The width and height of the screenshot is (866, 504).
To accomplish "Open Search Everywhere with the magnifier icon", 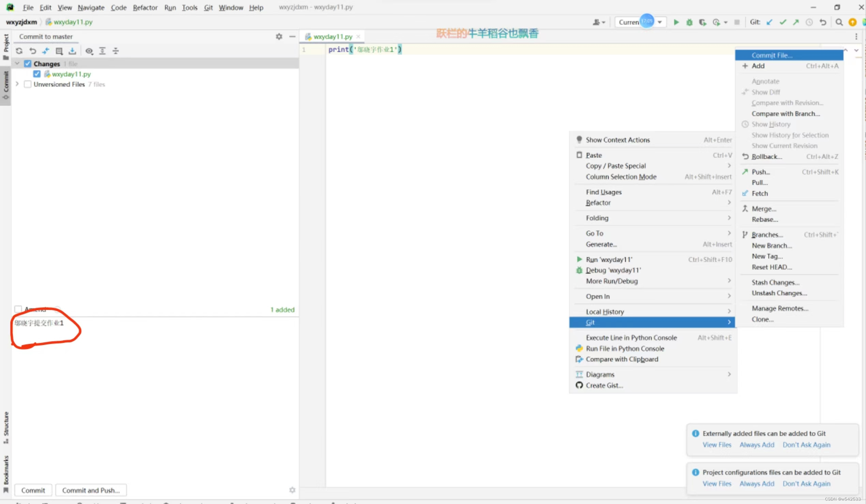I will click(x=839, y=22).
